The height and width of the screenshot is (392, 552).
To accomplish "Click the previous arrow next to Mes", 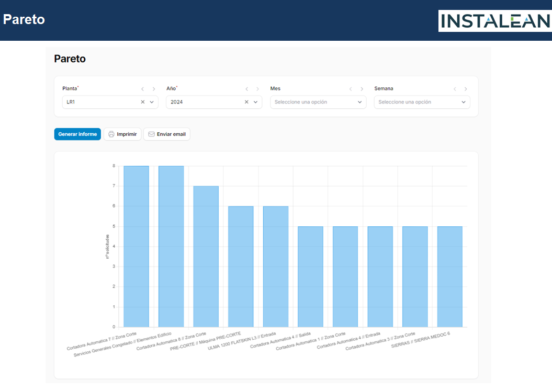I will tap(351, 89).
